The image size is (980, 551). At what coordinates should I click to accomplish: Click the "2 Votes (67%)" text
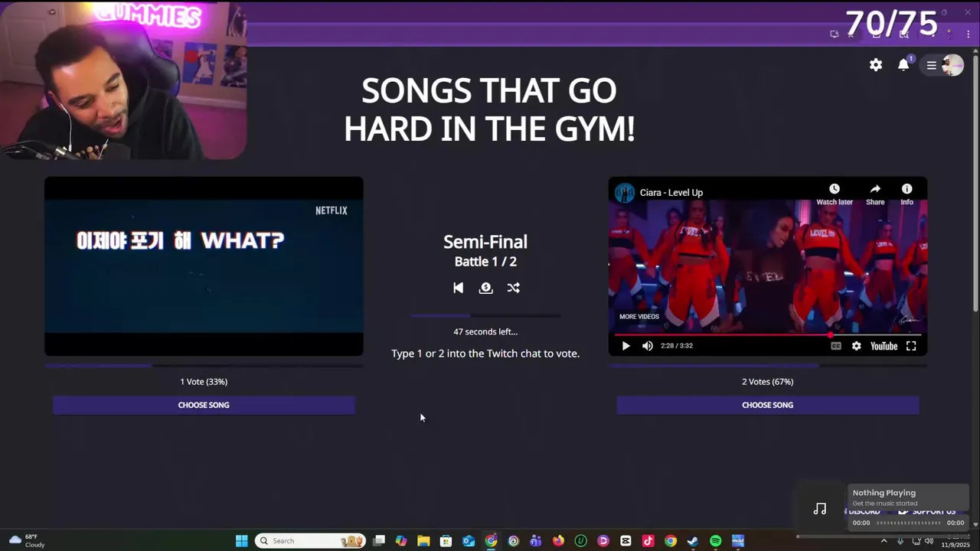pos(767,382)
